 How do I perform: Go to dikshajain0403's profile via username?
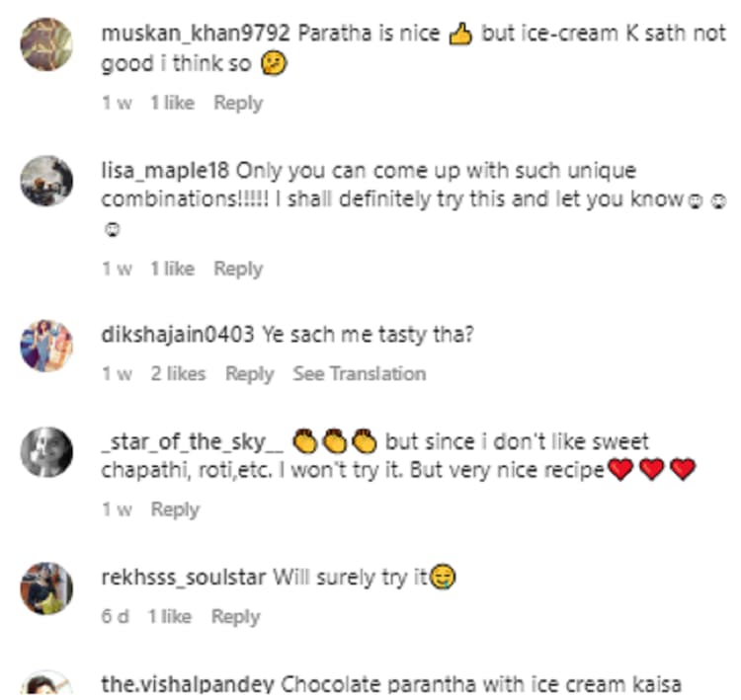178,335
